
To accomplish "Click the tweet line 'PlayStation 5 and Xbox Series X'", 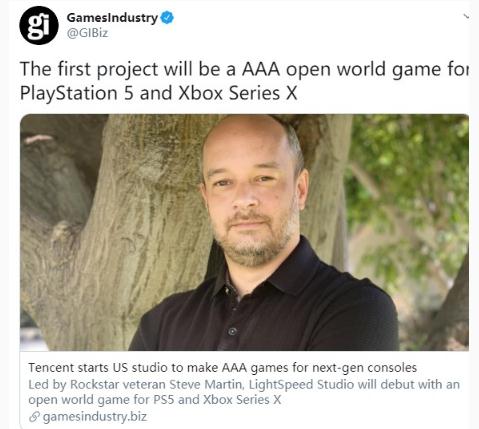I will click(159, 93).
